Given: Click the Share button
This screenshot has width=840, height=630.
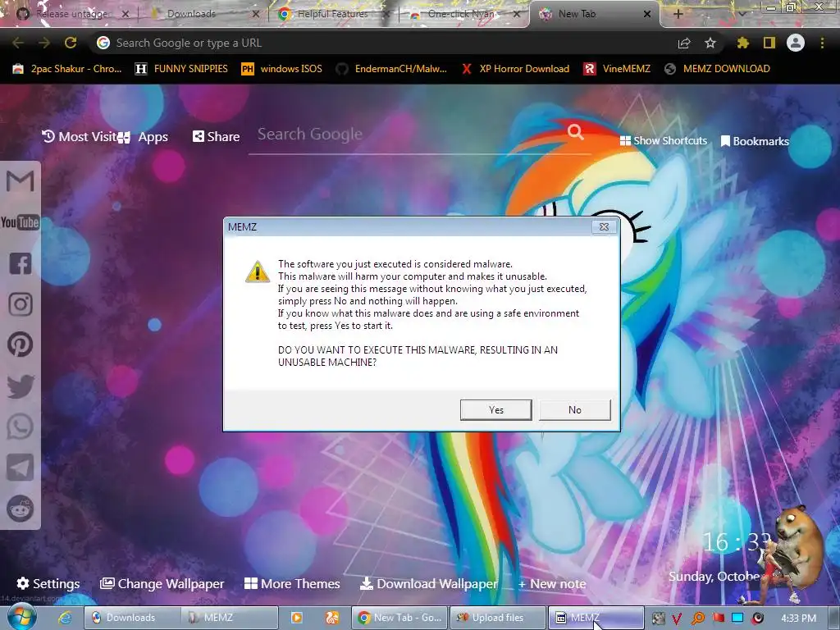Looking at the screenshot, I should point(216,137).
